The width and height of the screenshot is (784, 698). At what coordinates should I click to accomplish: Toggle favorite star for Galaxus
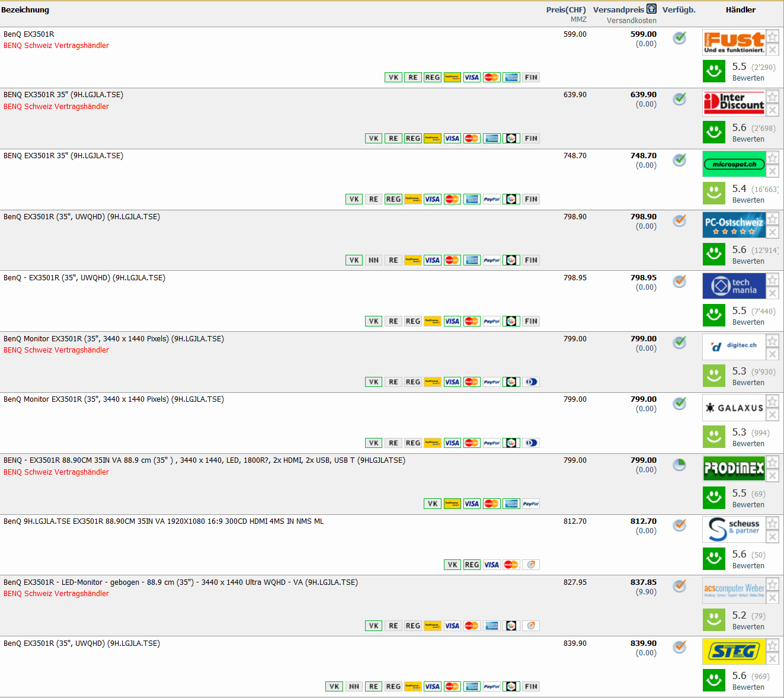pos(773,401)
